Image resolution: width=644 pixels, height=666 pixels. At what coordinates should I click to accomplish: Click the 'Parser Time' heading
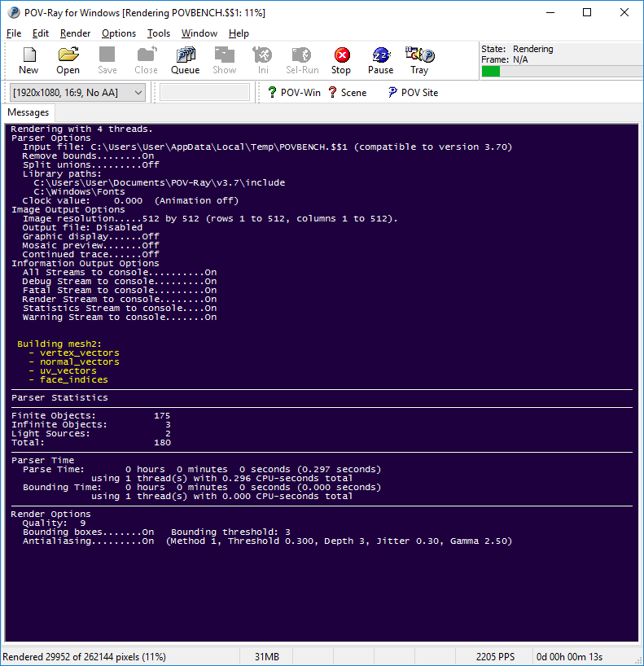[x=42, y=461]
